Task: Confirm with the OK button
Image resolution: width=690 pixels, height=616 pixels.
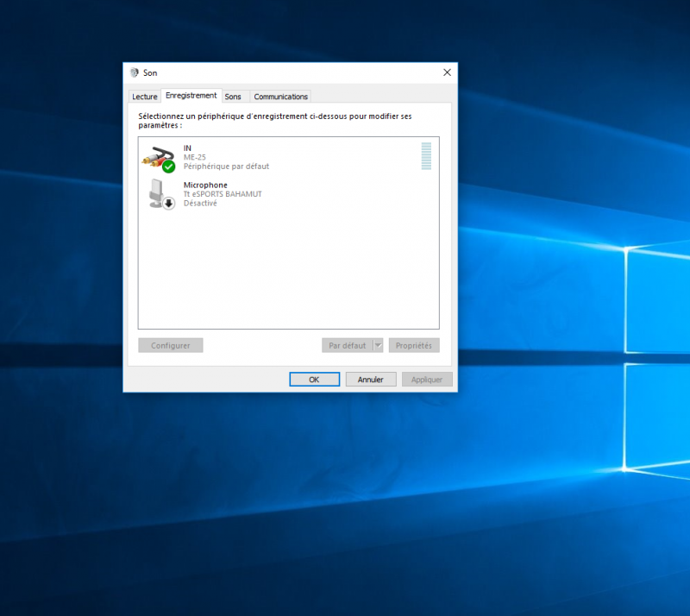Action: pyautogui.click(x=314, y=380)
